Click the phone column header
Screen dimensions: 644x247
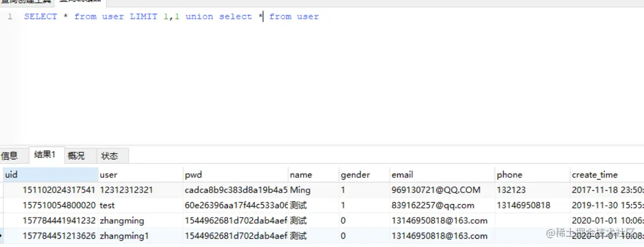[532, 175]
